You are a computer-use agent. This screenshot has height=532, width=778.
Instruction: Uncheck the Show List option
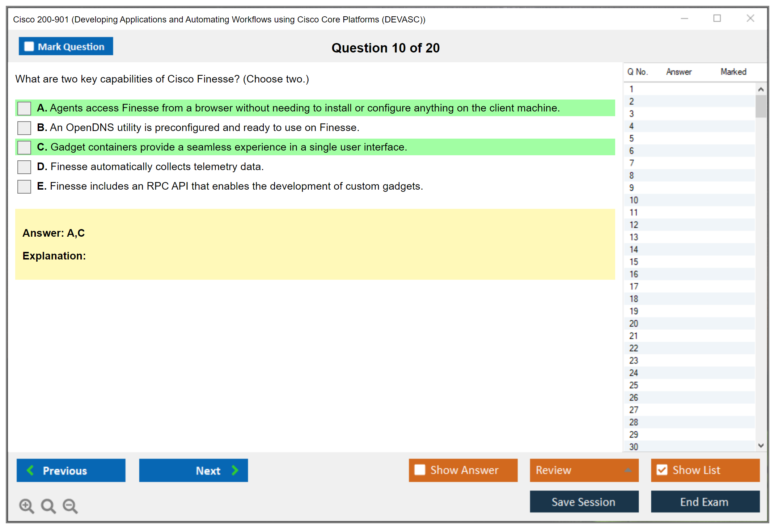pyautogui.click(x=662, y=470)
